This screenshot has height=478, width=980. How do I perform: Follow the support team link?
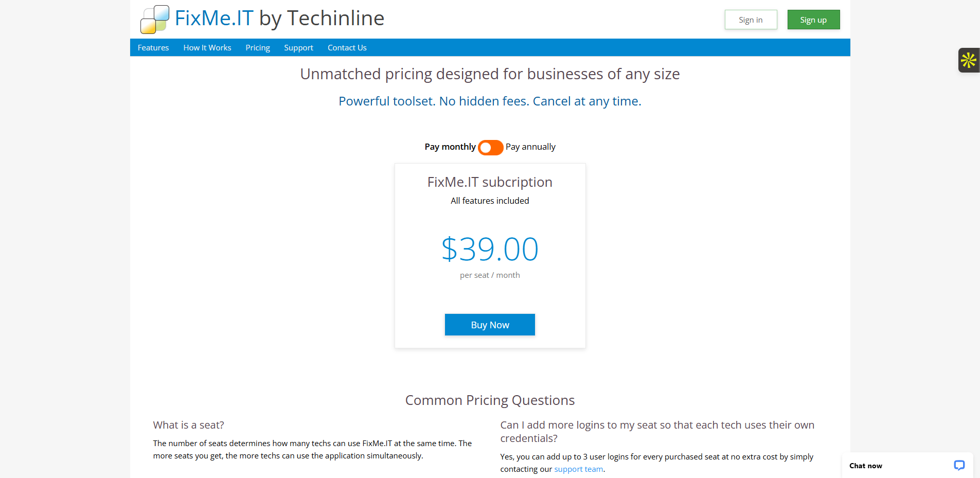(x=578, y=469)
